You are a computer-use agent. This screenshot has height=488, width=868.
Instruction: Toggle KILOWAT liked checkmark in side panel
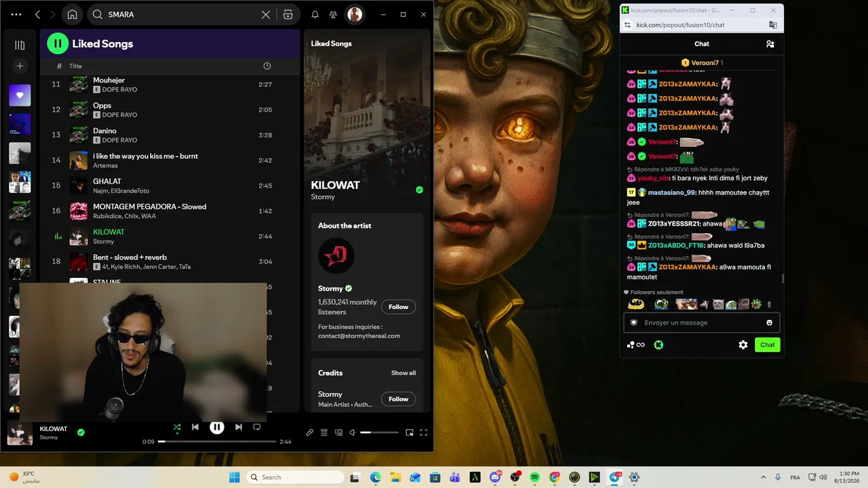coord(419,190)
